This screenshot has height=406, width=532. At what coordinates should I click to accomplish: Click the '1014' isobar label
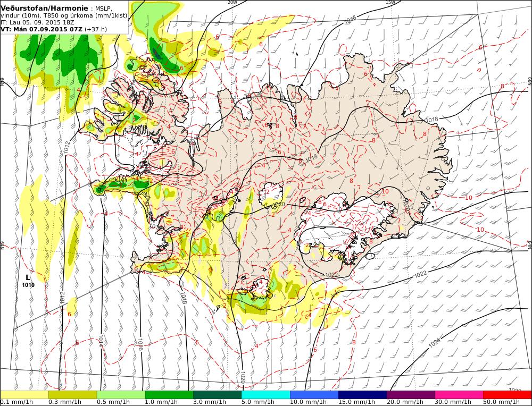pos(101,341)
